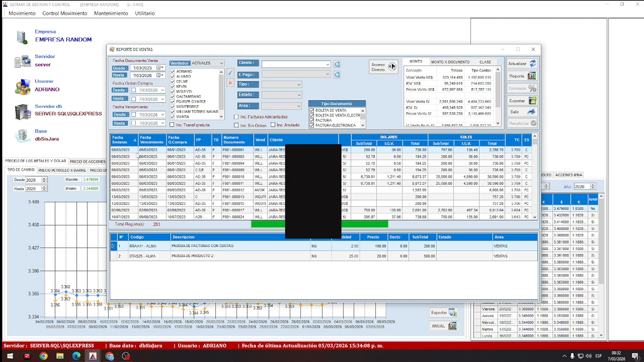Click the Comision percent button
The height and width of the screenshot is (362, 644).
pyautogui.click(x=522, y=88)
